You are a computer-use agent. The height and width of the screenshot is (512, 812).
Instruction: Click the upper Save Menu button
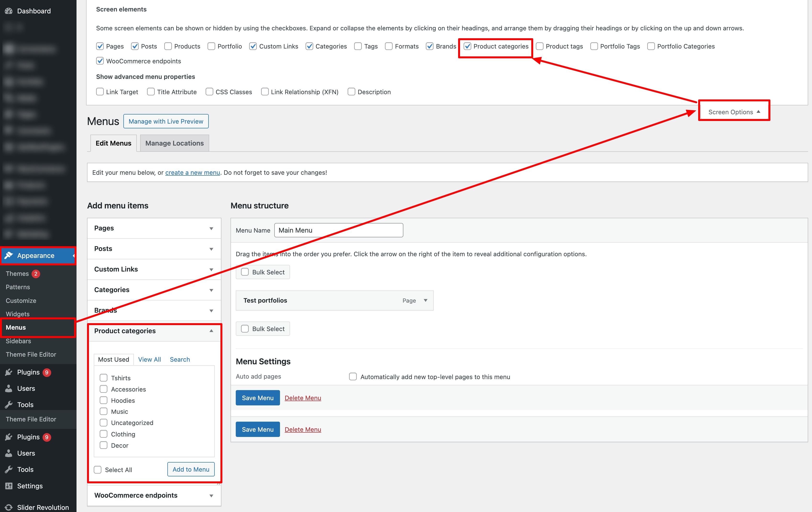click(258, 398)
